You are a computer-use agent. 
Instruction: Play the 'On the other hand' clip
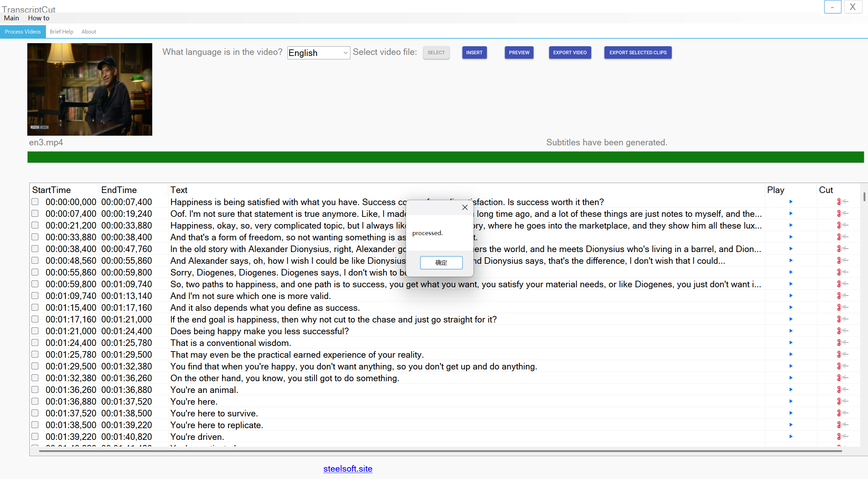(x=791, y=378)
